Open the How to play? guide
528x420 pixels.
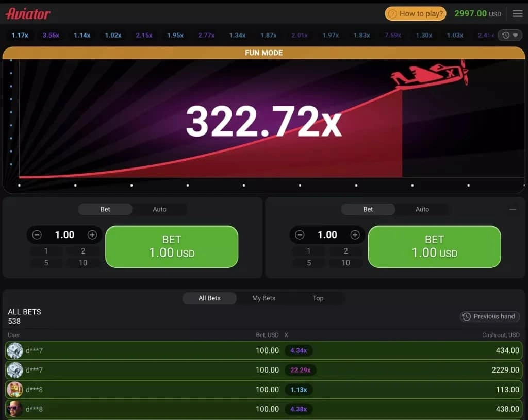pos(415,14)
